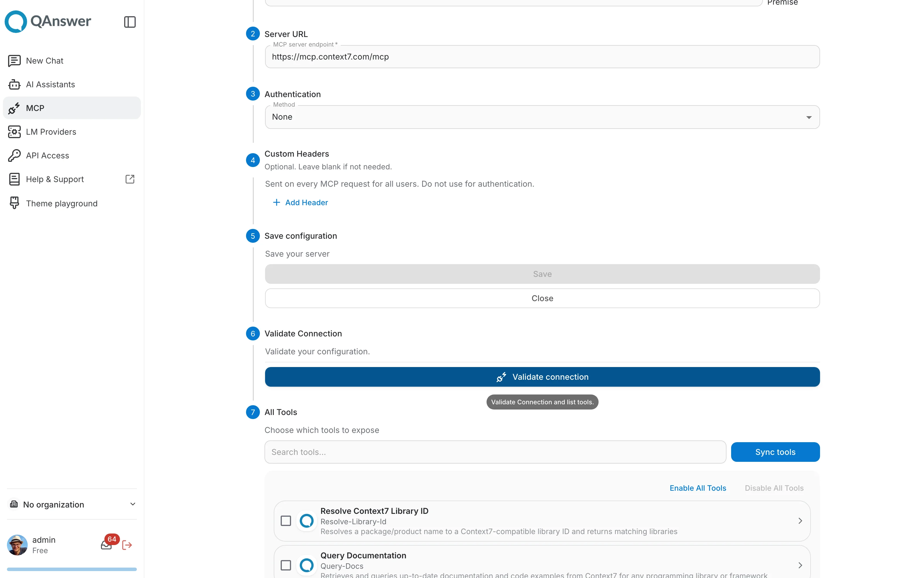
Task: Check the Query Documentation checkbox
Action: [x=286, y=565]
